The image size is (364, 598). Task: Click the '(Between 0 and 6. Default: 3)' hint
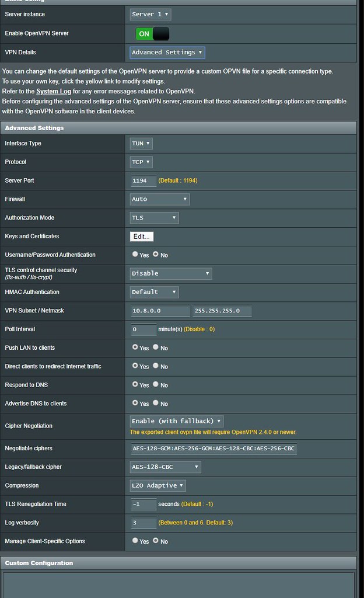195,523
